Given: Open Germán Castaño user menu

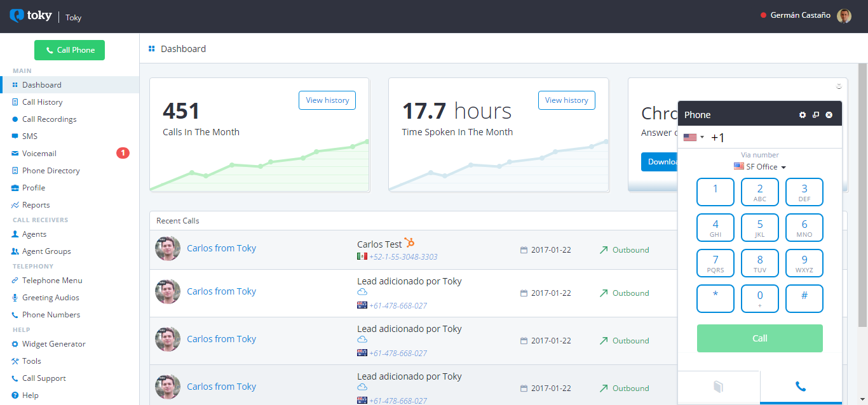Looking at the screenshot, I should (x=800, y=16).
